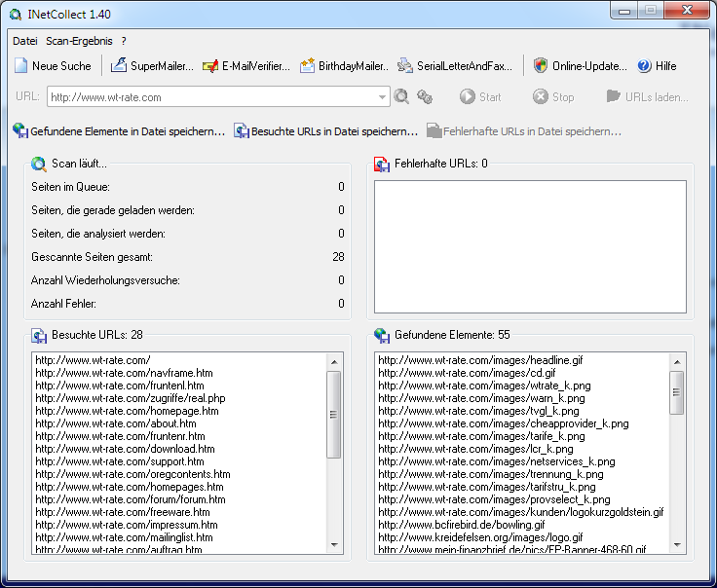Click the Gefundene Elemente panel header icon

[382, 335]
